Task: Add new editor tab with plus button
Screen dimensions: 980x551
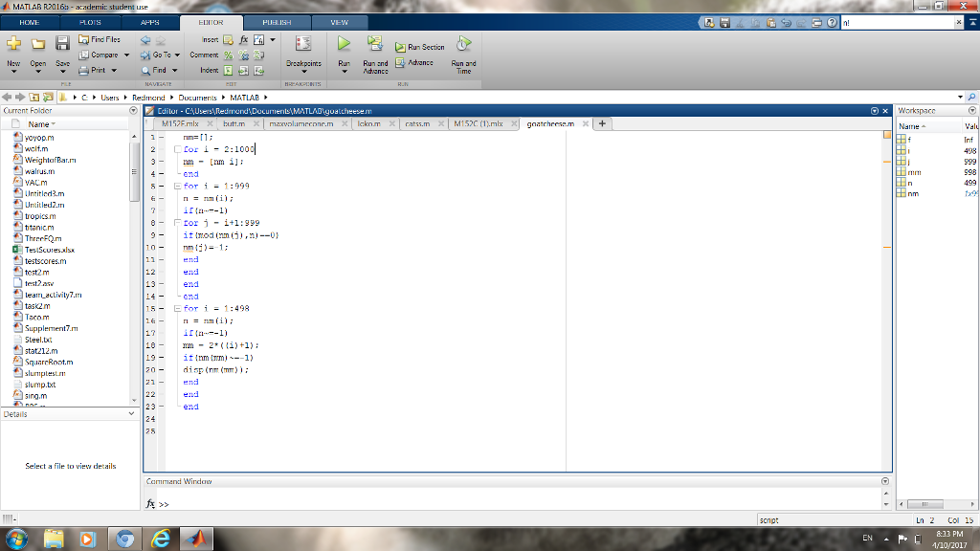Action: (x=602, y=123)
